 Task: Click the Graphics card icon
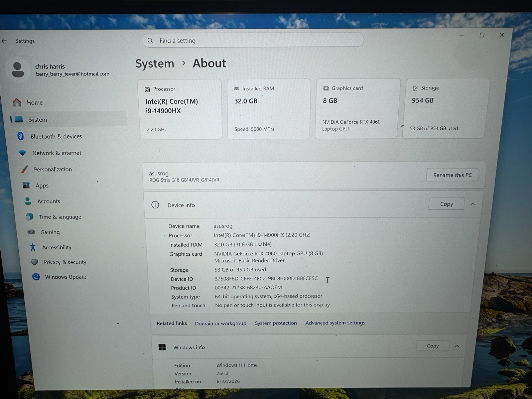pyautogui.click(x=326, y=88)
